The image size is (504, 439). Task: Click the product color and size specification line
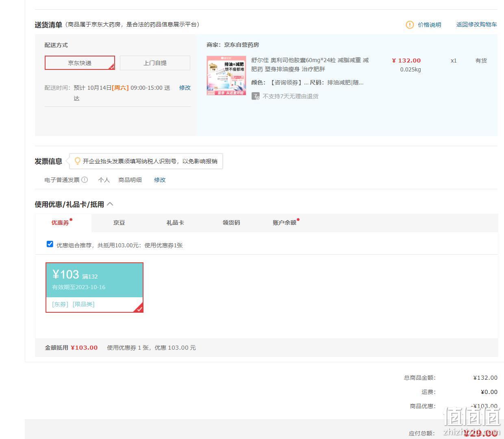pos(307,82)
